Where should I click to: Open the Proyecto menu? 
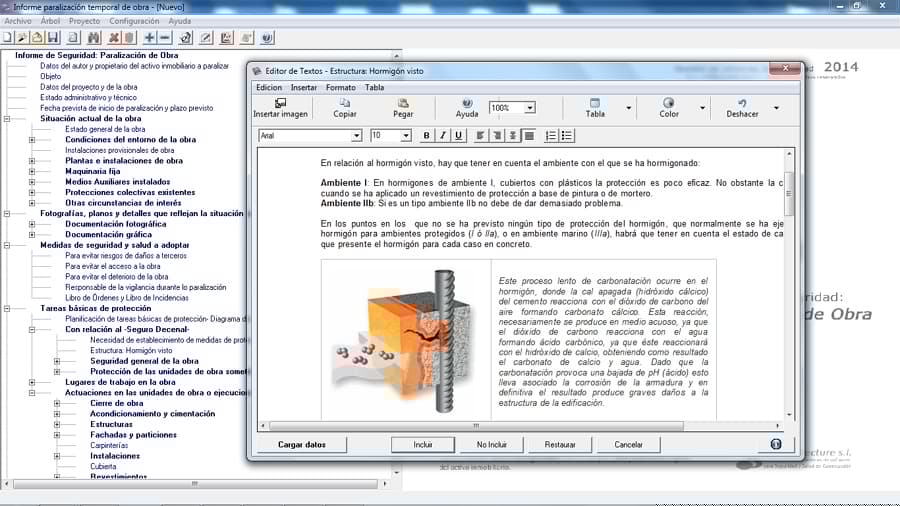[84, 21]
